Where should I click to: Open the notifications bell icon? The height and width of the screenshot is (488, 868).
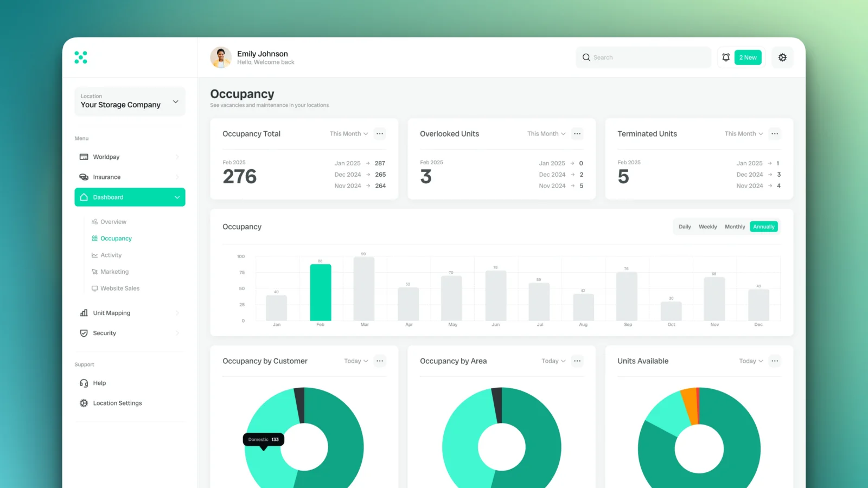tap(726, 57)
